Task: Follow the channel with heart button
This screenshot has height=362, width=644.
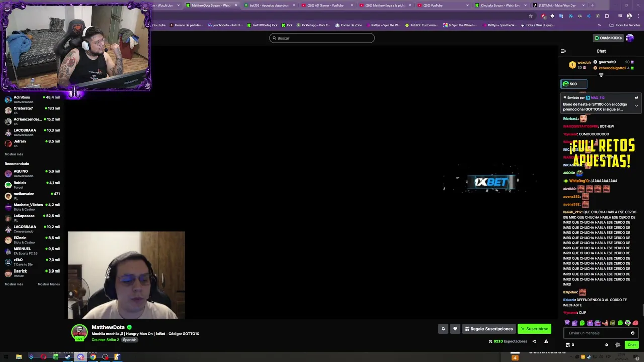Action: pos(455,329)
